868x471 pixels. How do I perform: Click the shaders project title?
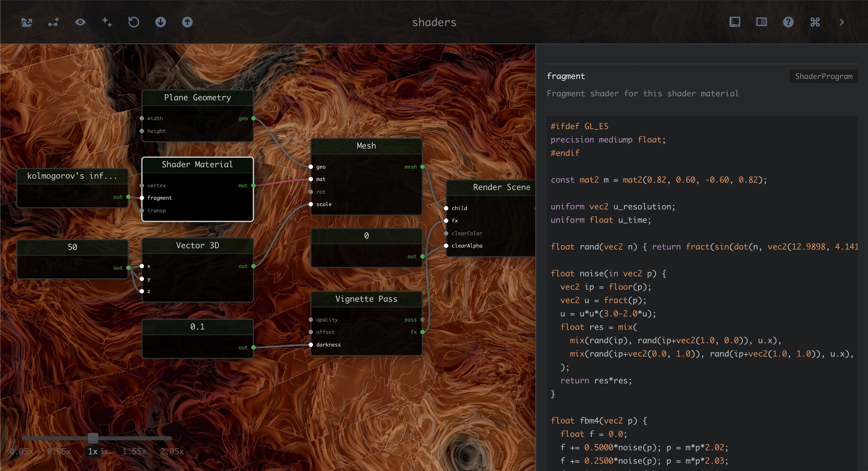[434, 22]
